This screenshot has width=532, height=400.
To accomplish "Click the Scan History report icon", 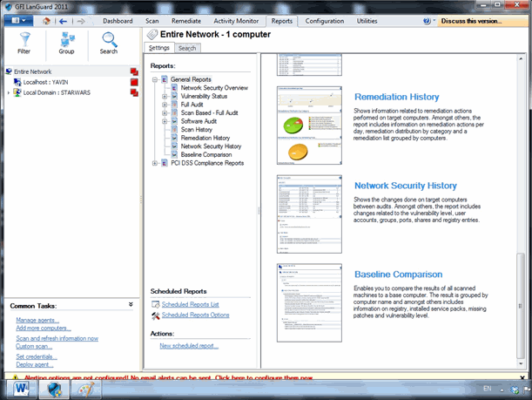I will [x=174, y=129].
